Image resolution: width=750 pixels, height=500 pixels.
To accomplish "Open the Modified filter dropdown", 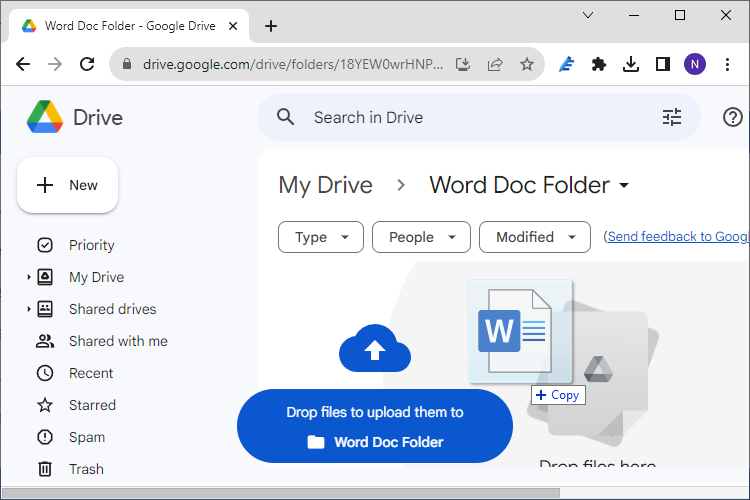I will tap(534, 237).
